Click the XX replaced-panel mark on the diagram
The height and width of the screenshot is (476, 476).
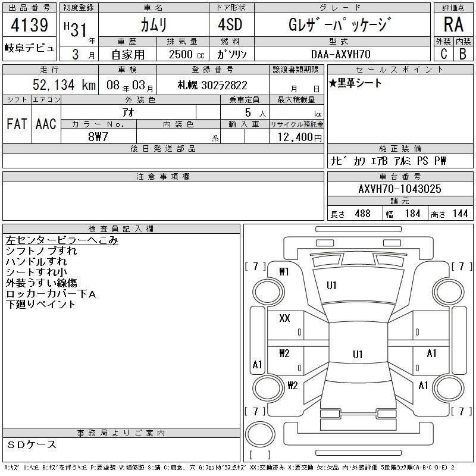tap(284, 318)
